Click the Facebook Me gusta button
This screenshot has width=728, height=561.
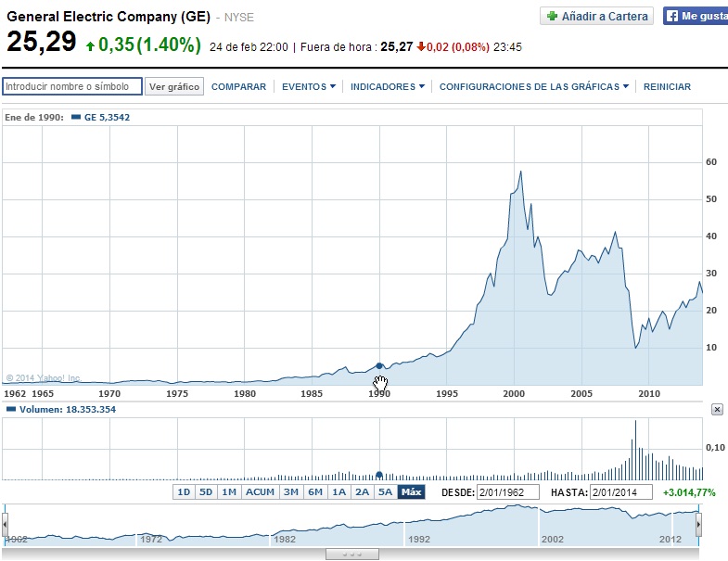pos(696,16)
